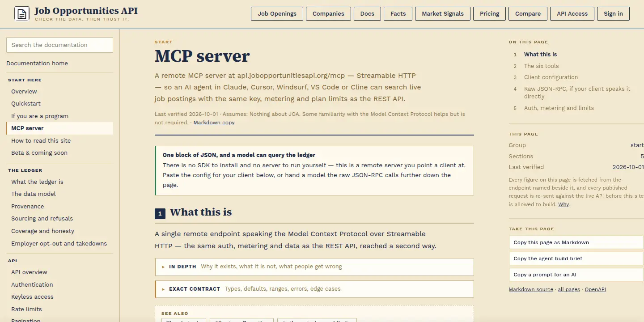Open the Companies nav item
Screen dimensions: 644x322
tap(328, 13)
